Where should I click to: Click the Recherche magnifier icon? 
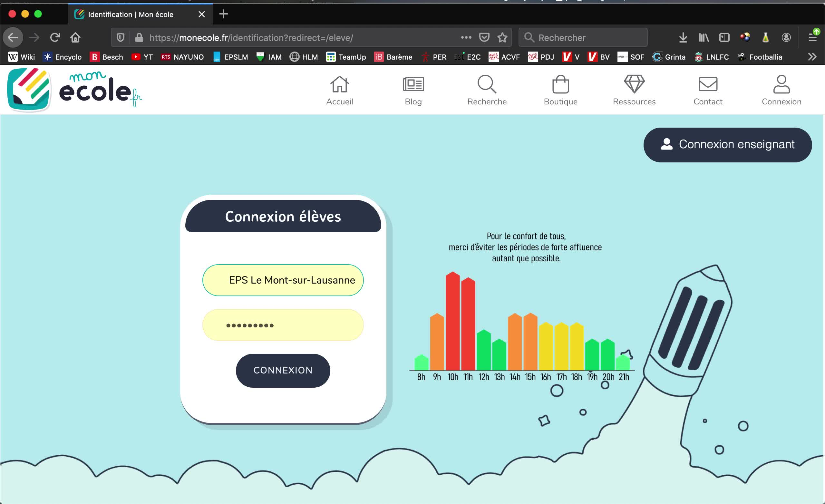pos(487,84)
